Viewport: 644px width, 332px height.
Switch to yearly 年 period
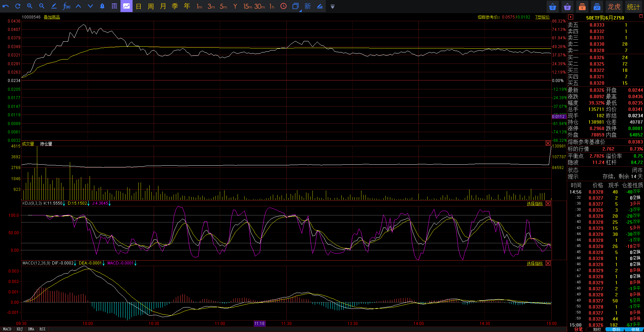pyautogui.click(x=187, y=6)
